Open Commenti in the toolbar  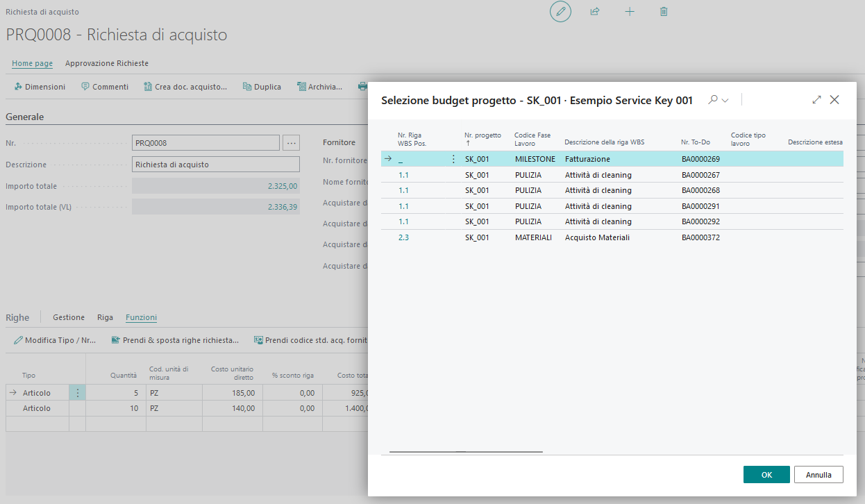point(105,87)
